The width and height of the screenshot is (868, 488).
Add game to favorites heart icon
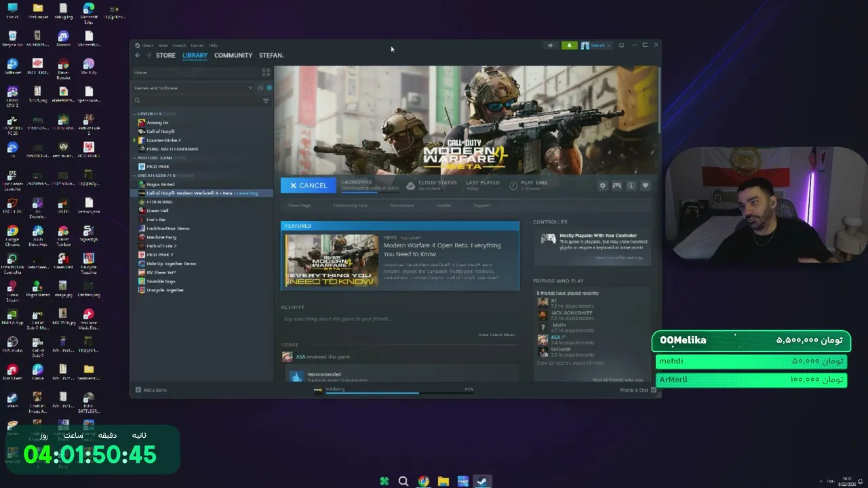[646, 186]
